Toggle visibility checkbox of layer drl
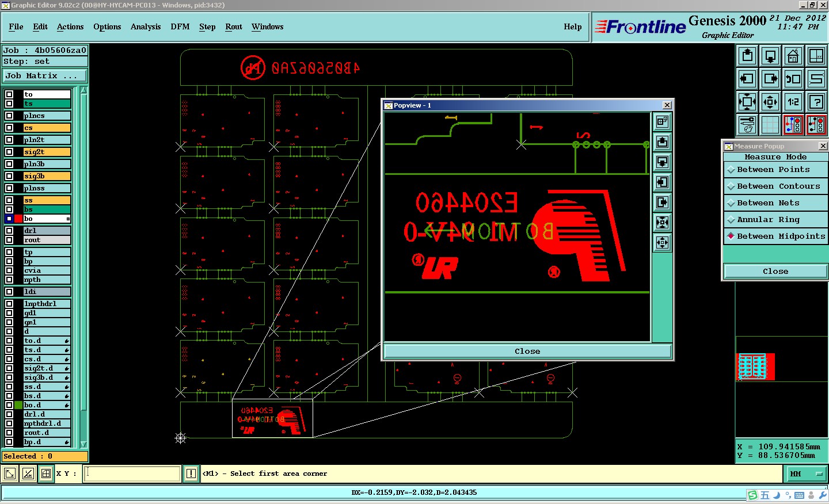 (9, 231)
